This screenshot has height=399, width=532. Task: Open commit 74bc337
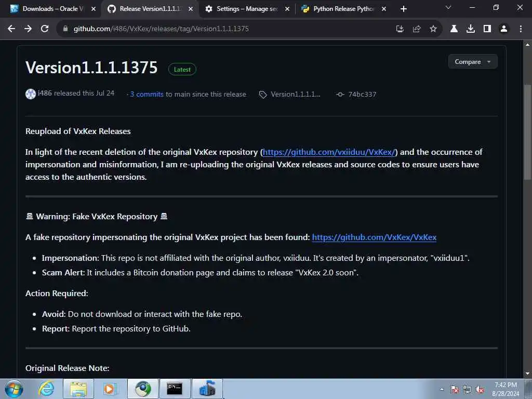coord(362,95)
